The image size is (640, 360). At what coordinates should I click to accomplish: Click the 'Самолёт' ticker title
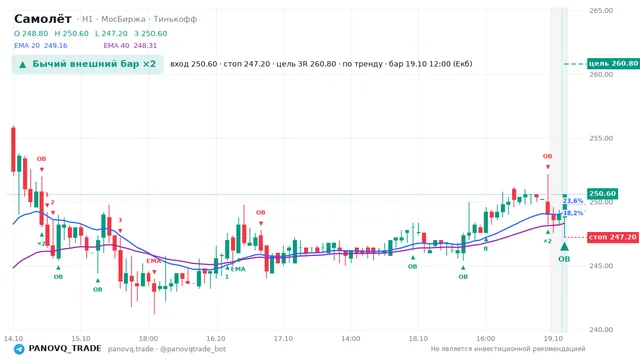(43, 19)
